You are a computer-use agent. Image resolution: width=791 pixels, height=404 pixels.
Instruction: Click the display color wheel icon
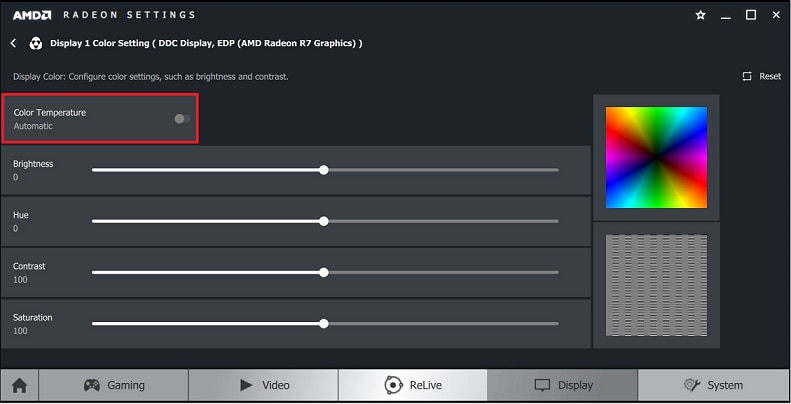[35, 43]
